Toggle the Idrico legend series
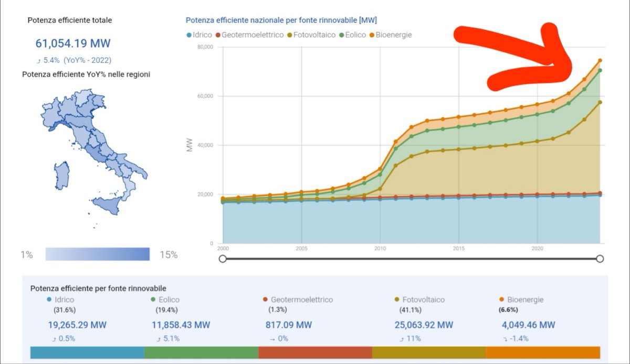Image resolution: width=630 pixels, height=364 pixels. point(200,35)
